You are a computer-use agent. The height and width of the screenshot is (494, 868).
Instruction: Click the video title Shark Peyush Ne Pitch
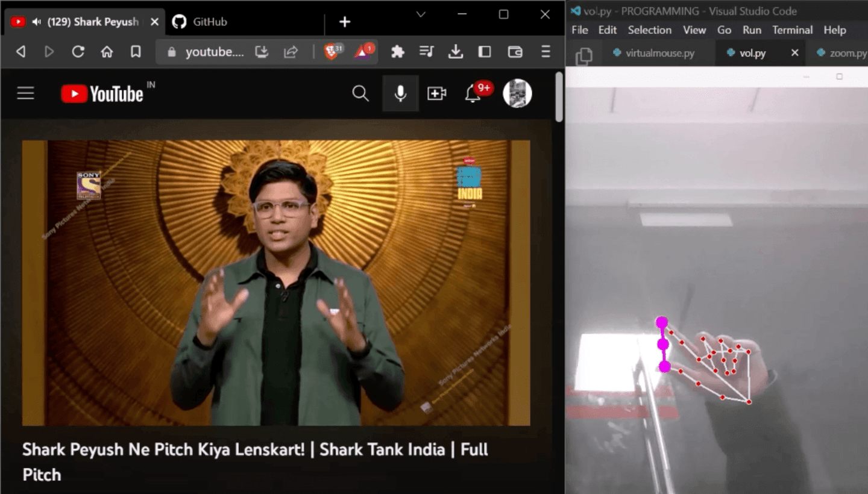[255, 461]
